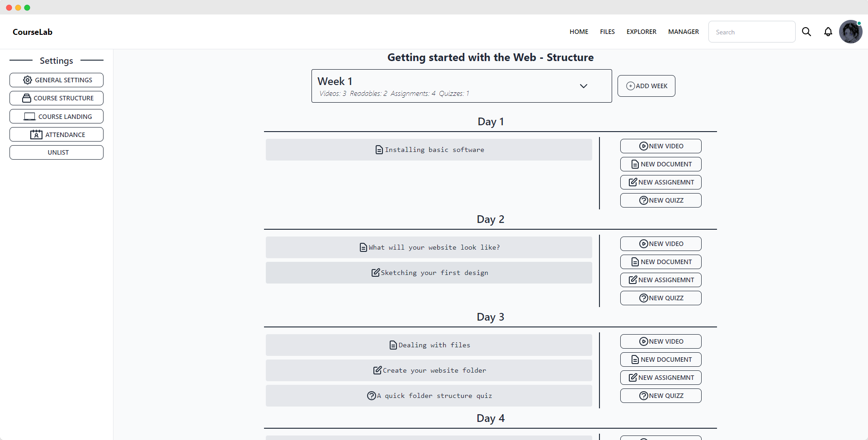868x440 pixels.
Task: Focus the Search input field
Action: 752,32
